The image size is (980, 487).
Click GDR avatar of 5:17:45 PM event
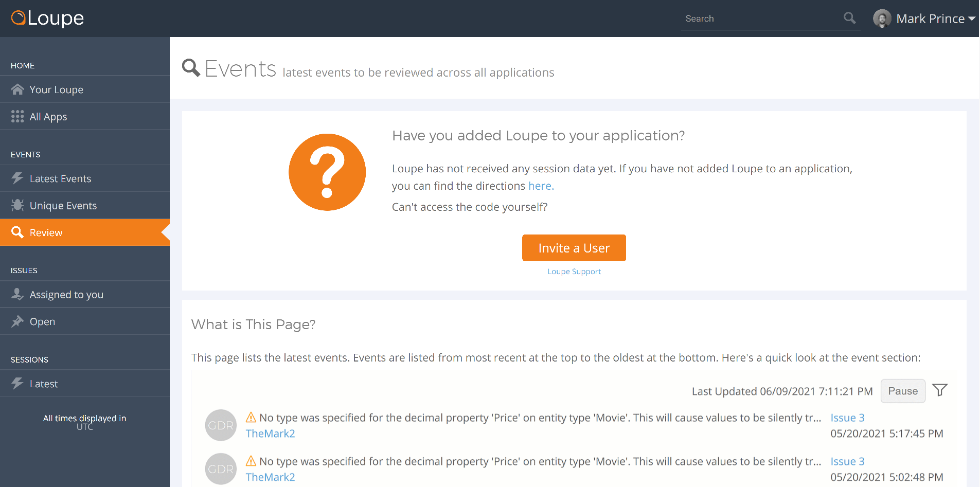click(221, 425)
